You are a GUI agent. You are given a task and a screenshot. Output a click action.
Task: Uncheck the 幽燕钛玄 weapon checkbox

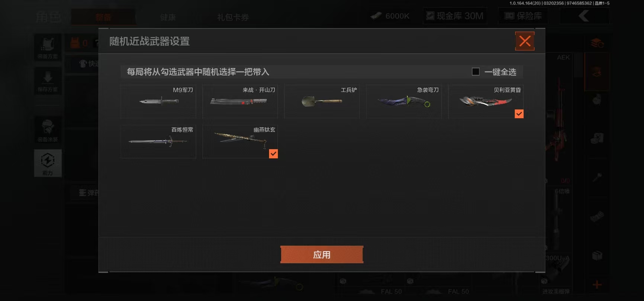pyautogui.click(x=273, y=153)
